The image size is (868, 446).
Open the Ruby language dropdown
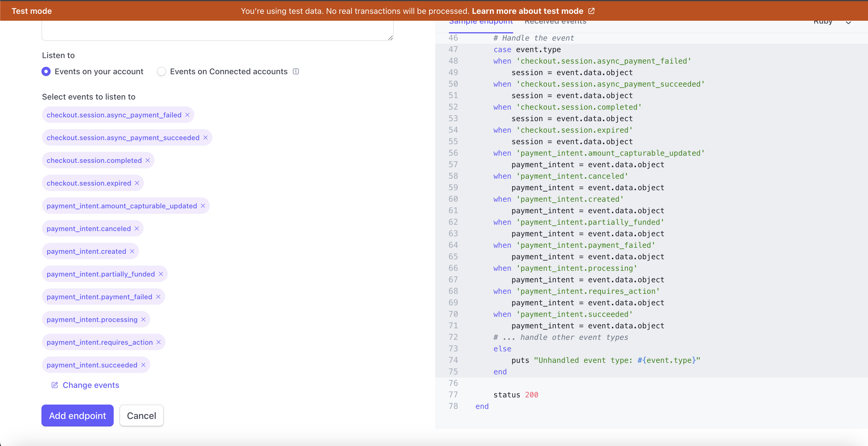[832, 22]
